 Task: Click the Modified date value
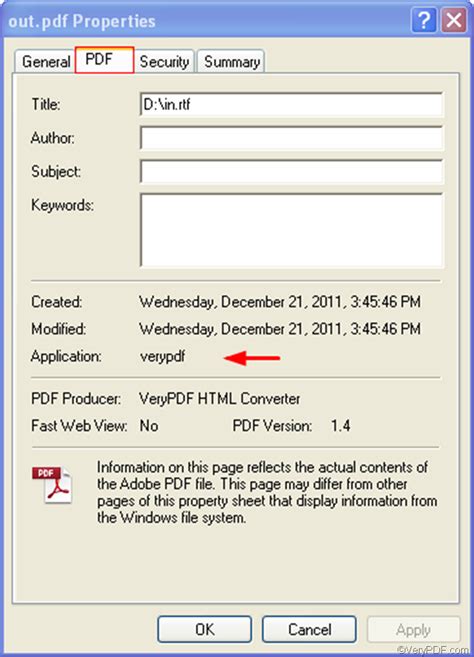(x=280, y=329)
